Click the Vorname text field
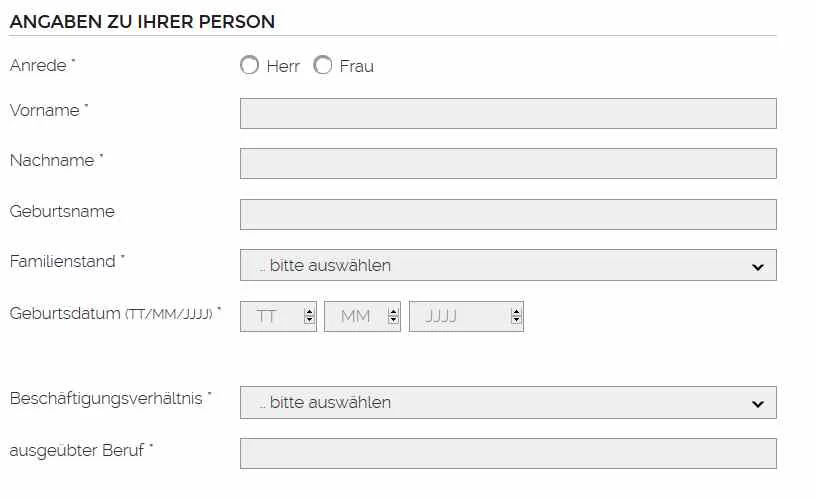816x499 pixels. tap(508, 113)
